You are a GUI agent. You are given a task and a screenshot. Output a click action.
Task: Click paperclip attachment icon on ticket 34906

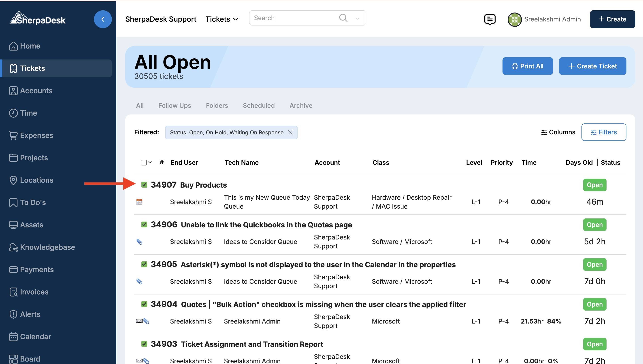[x=139, y=241]
